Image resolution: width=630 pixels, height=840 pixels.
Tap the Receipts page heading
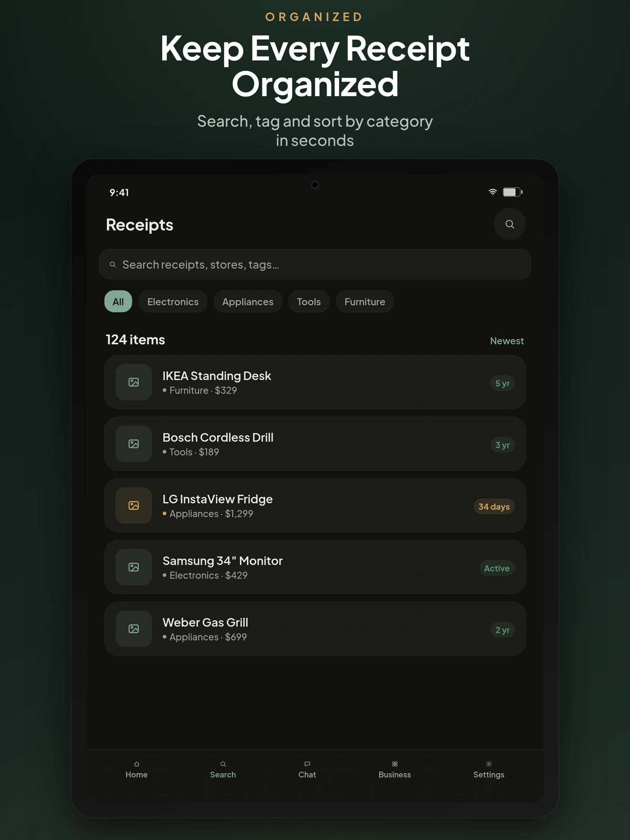pyautogui.click(x=139, y=225)
